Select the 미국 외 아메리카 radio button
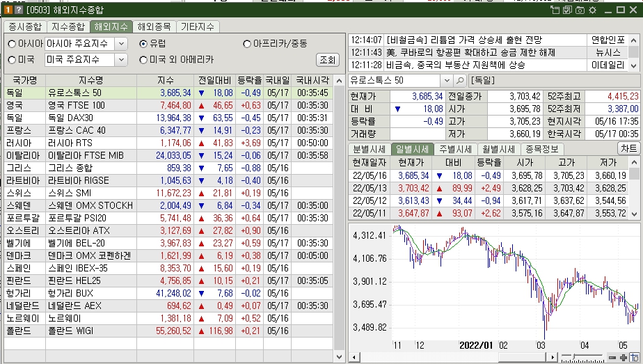 [143, 60]
